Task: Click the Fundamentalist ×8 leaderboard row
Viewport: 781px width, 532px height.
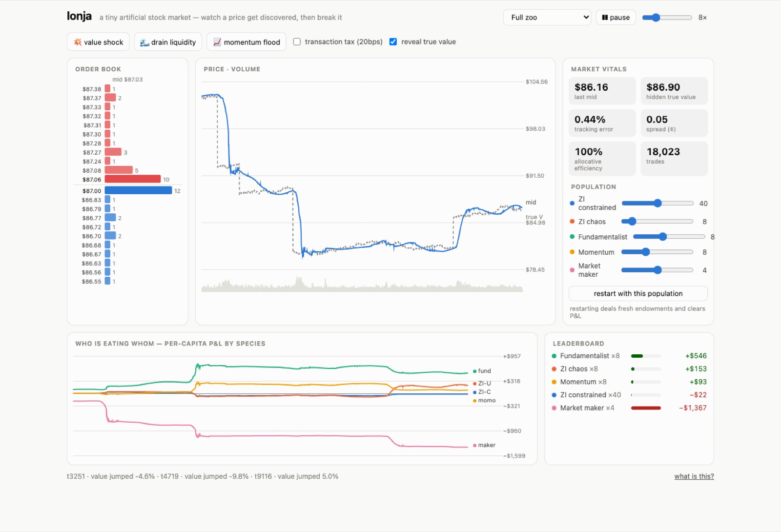Action: [629, 356]
